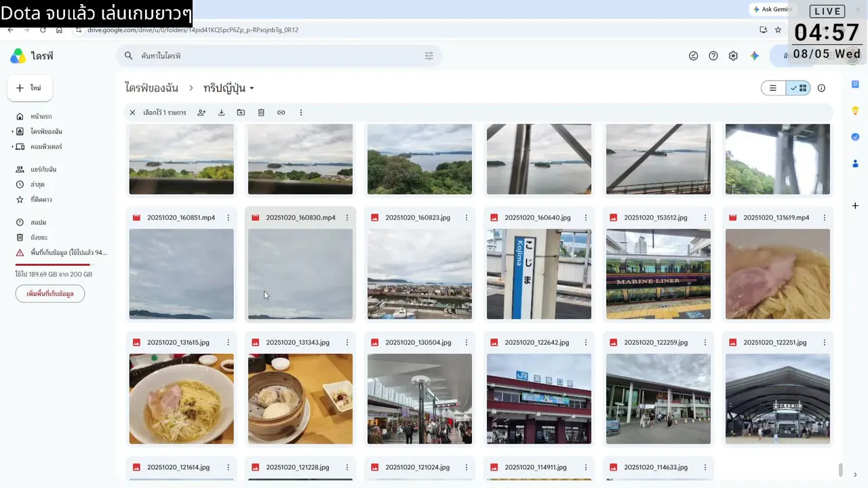The image size is (868, 488).
Task: Open the ทริปญี่ปุ่น folder dropdown
Action: (x=252, y=89)
